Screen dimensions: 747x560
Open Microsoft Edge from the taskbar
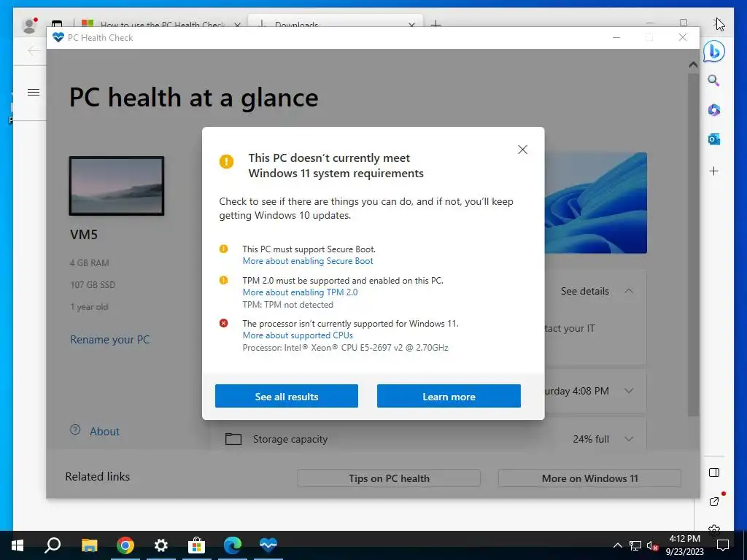[x=233, y=545]
